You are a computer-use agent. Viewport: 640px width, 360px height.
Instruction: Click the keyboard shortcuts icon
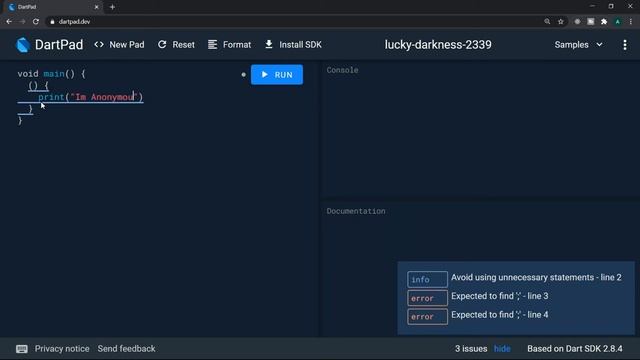tap(22, 349)
